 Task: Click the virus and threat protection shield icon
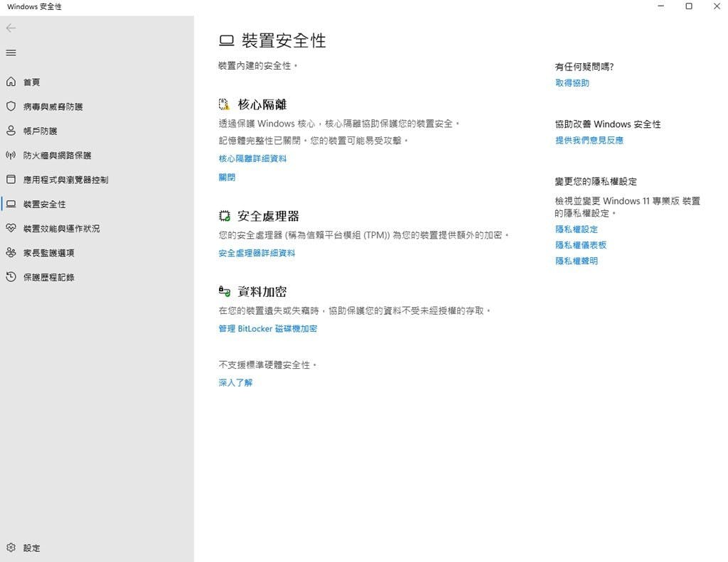pyautogui.click(x=11, y=107)
